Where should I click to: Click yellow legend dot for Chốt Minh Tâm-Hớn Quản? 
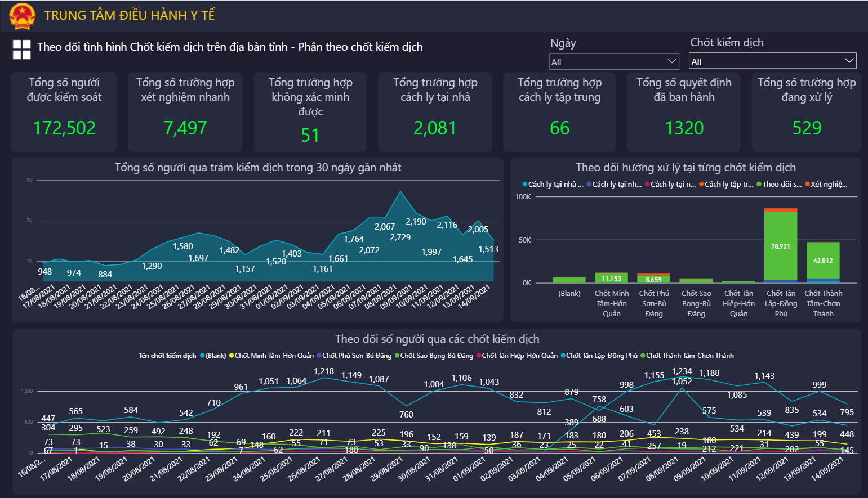[232, 356]
